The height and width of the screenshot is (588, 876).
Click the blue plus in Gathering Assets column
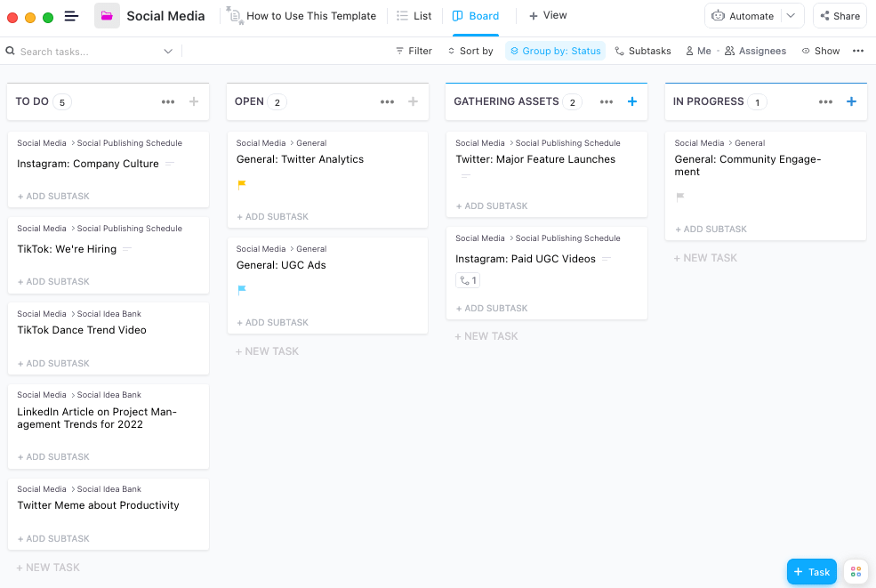632,101
